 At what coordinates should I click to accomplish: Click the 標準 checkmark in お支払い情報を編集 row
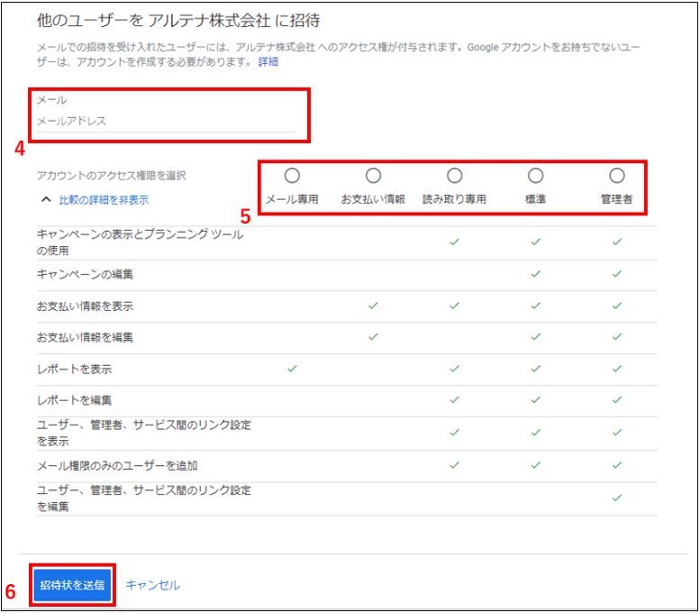[535, 336]
